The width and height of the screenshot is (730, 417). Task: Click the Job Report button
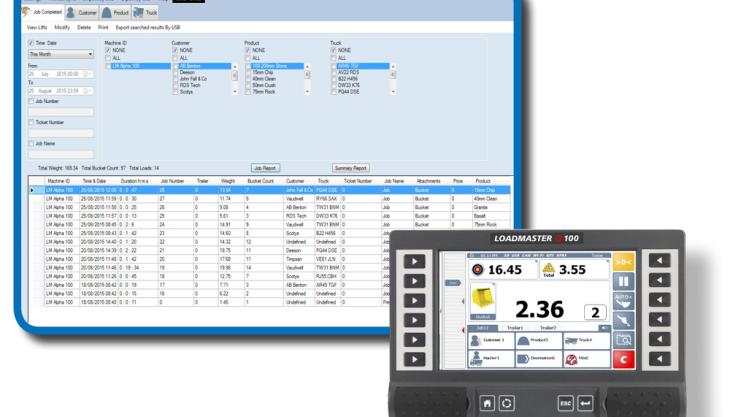(x=265, y=168)
